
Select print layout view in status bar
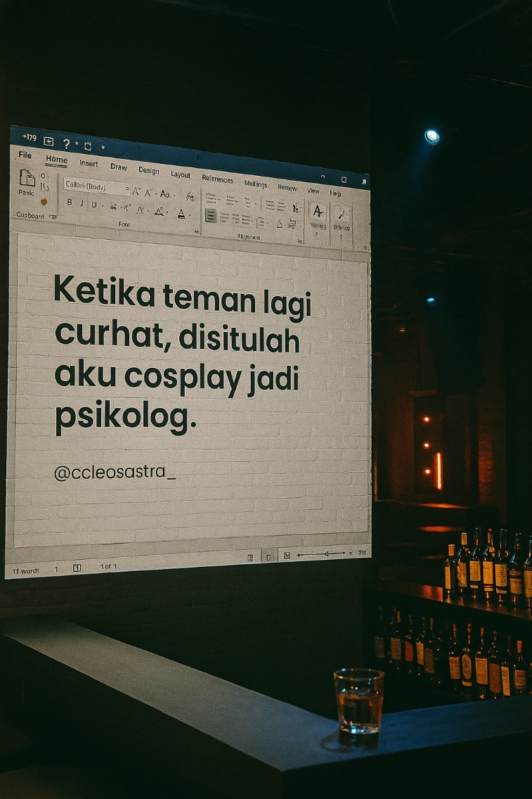coord(268,558)
